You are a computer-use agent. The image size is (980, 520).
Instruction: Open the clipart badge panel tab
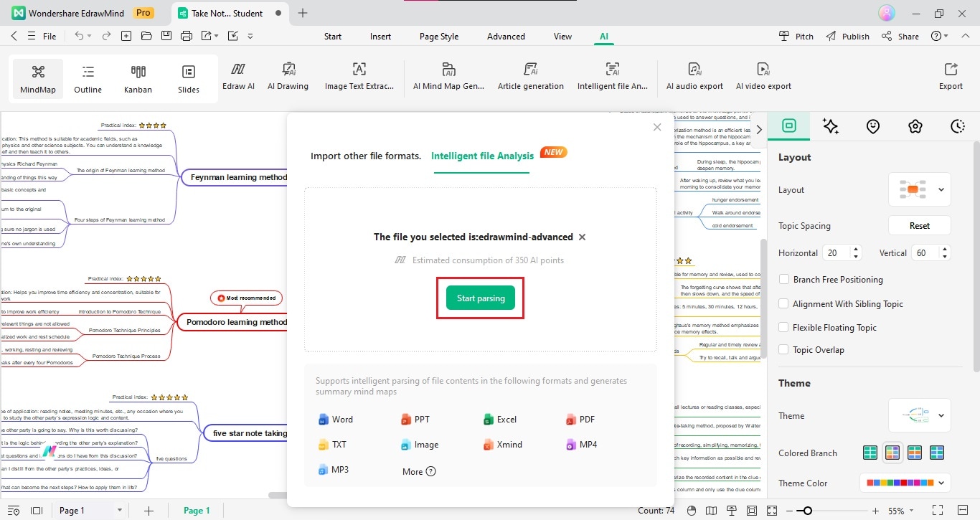point(915,126)
